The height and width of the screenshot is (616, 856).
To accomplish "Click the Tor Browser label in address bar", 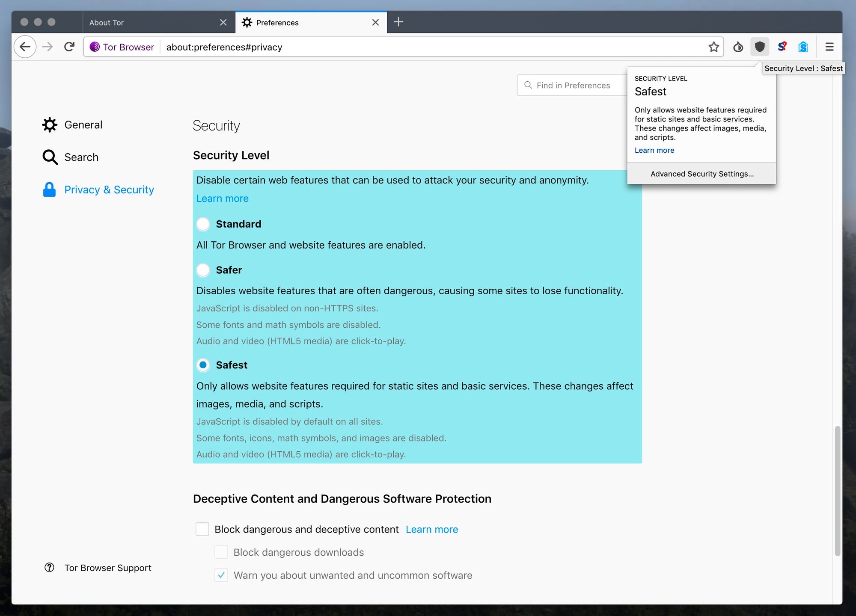I will (x=121, y=47).
